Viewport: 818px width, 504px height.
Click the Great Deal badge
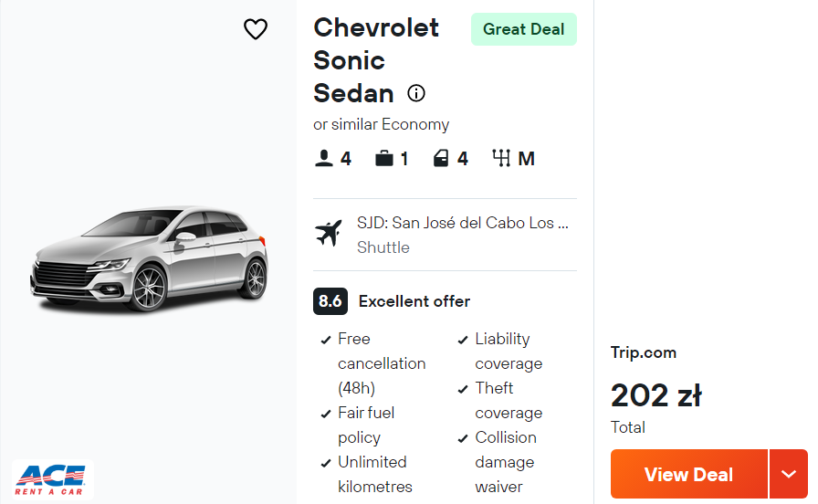click(523, 29)
